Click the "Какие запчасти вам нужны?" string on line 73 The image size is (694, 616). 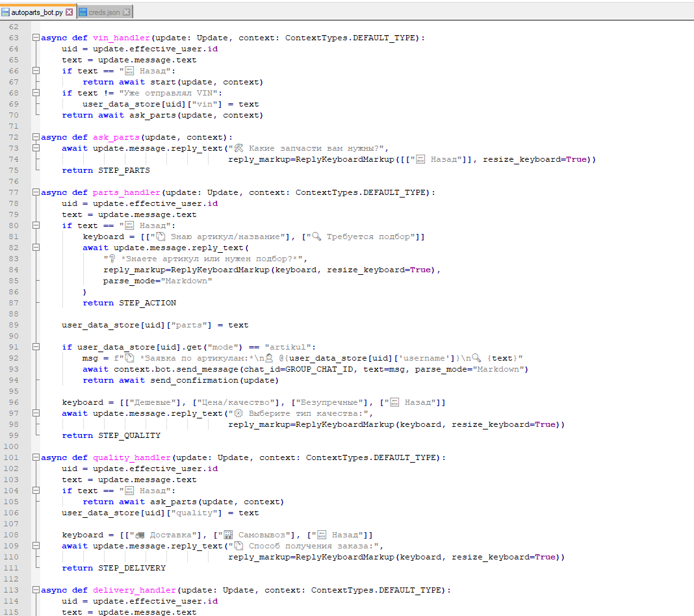point(306,148)
